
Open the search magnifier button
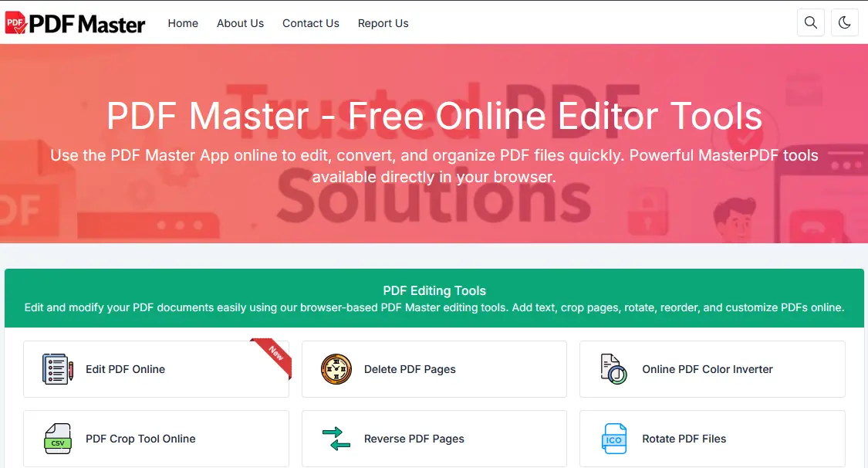pos(810,23)
